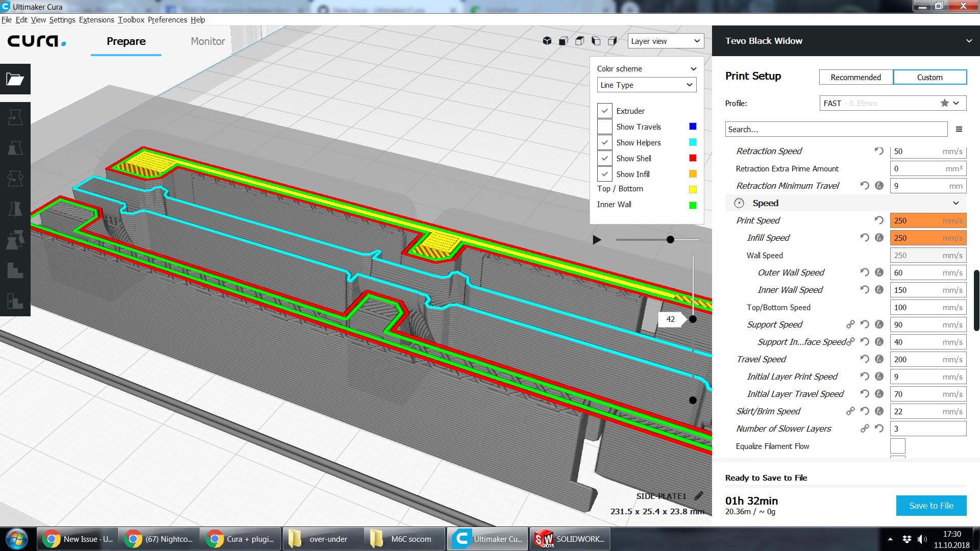
Task: Select the Per Model Settings tool
Action: click(x=15, y=240)
